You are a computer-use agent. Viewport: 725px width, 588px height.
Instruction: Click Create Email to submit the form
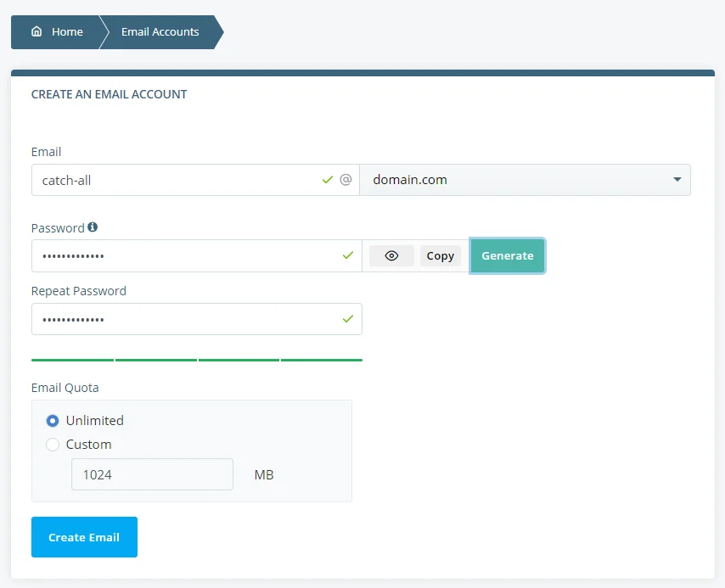[84, 537]
